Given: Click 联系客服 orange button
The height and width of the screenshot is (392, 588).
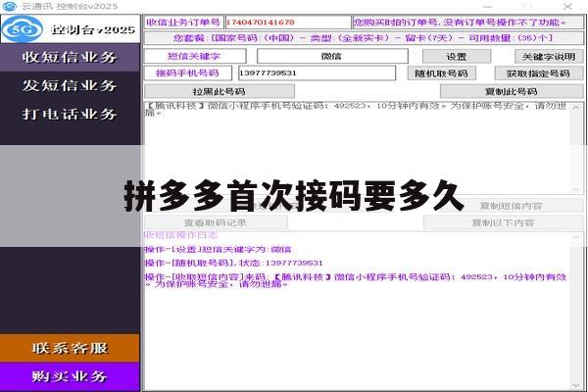Looking at the screenshot, I should click(70, 348).
